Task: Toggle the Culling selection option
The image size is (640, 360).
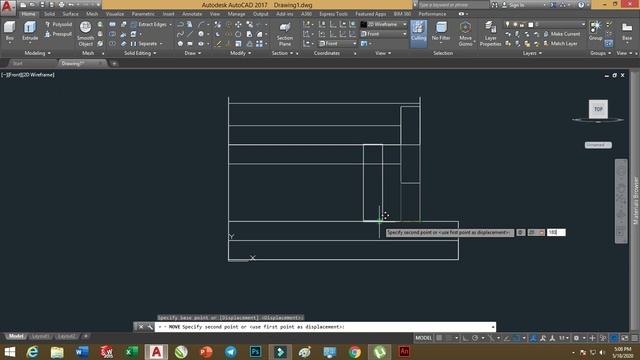Action: (x=418, y=33)
